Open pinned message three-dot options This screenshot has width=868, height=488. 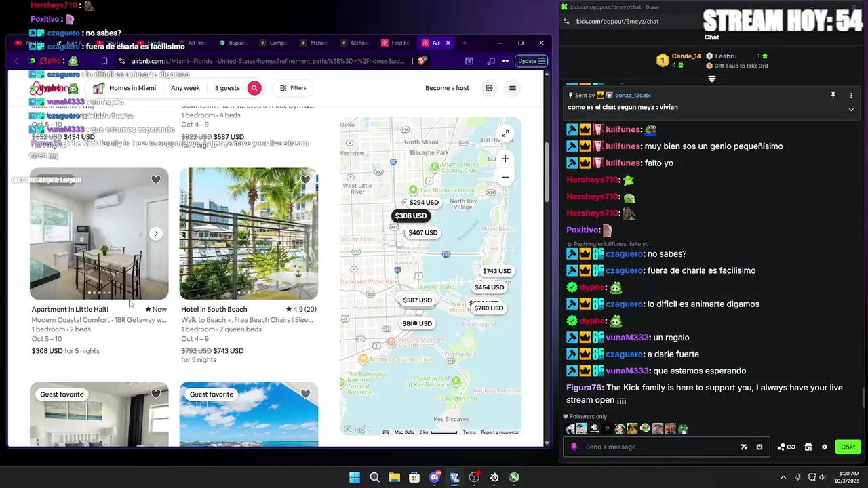(x=851, y=96)
